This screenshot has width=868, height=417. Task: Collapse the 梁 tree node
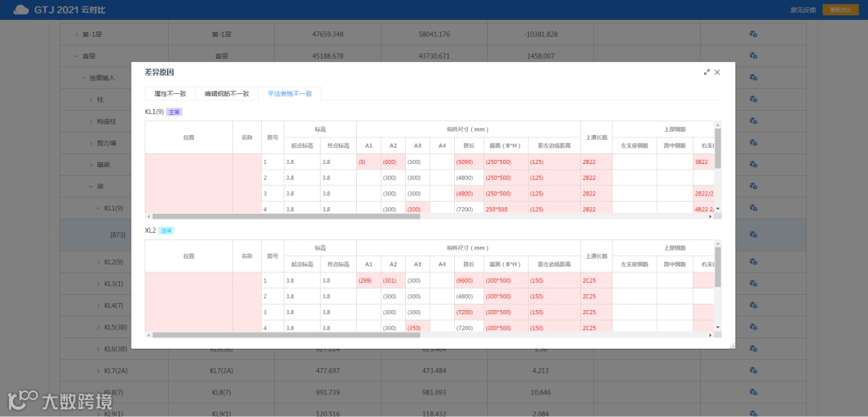pyautogui.click(x=92, y=186)
